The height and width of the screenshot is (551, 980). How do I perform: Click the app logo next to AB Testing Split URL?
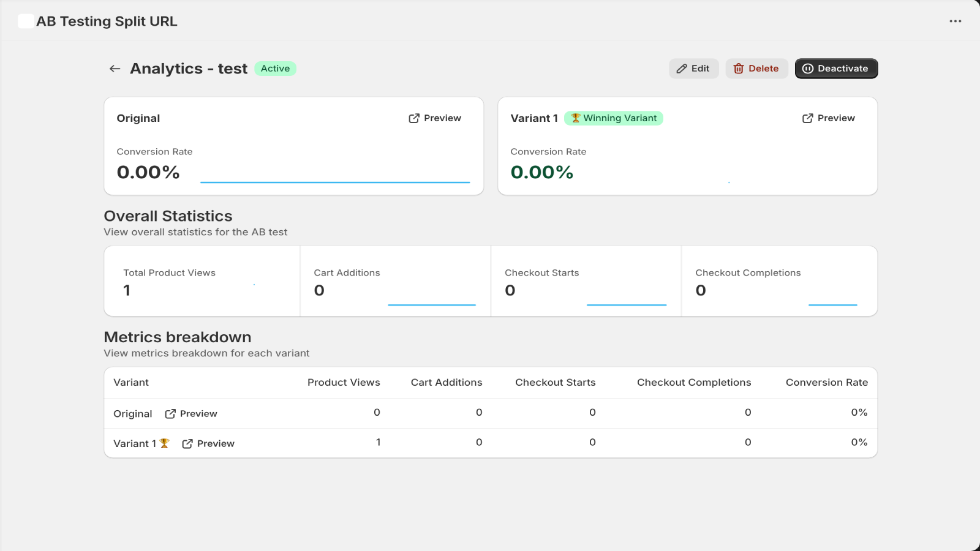tap(26, 21)
